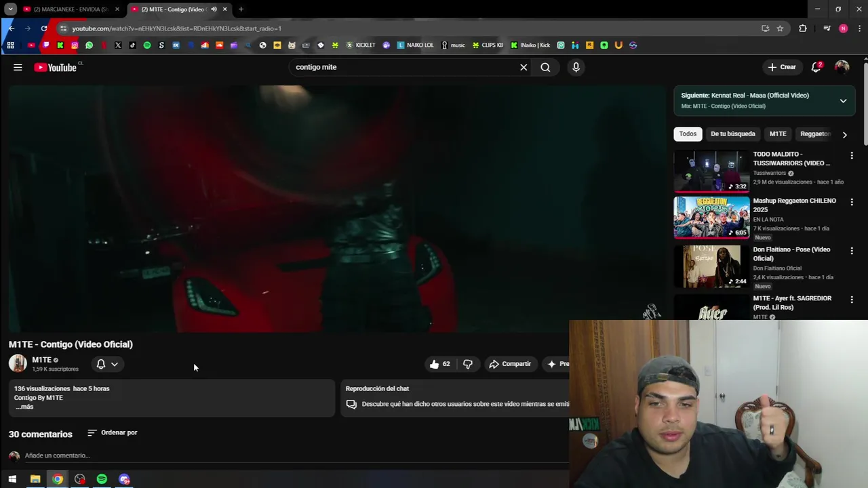Expand description with ...más
This screenshot has height=488, width=868.
click(x=24, y=407)
